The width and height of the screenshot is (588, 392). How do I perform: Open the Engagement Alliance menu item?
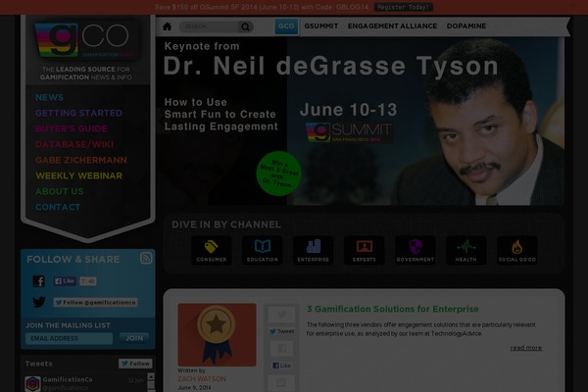pyautogui.click(x=392, y=26)
